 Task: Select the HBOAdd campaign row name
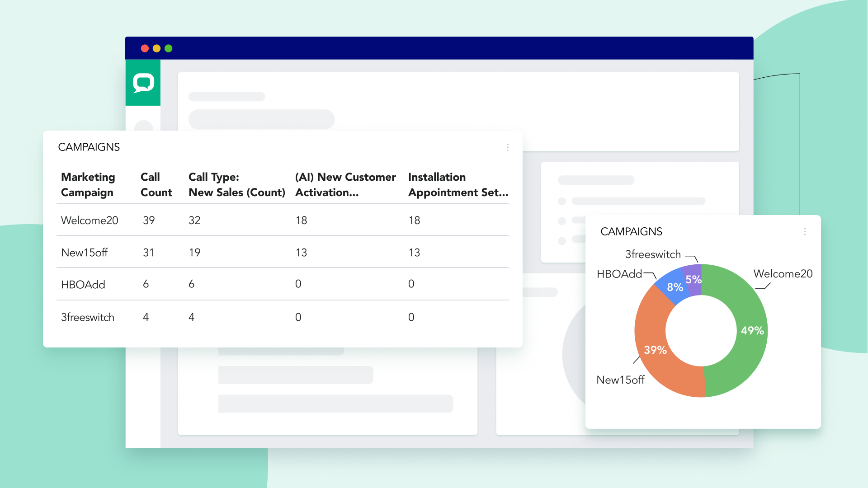pos(83,285)
